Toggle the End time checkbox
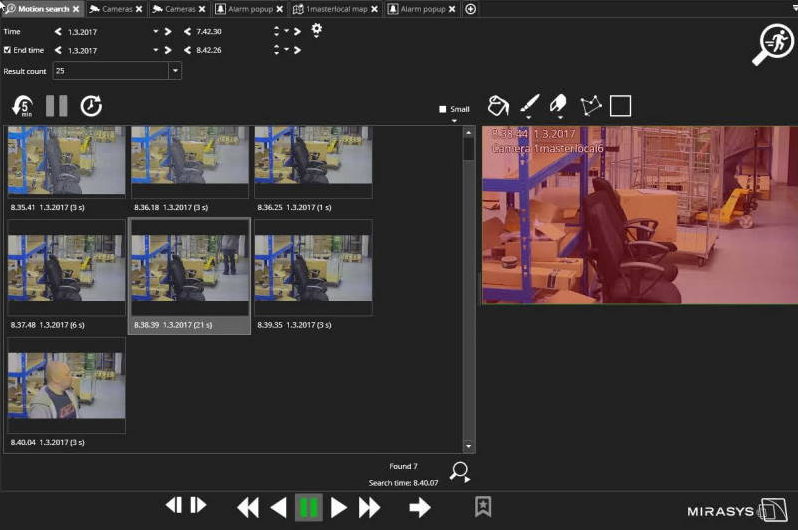The height and width of the screenshot is (530, 798). click(8, 50)
